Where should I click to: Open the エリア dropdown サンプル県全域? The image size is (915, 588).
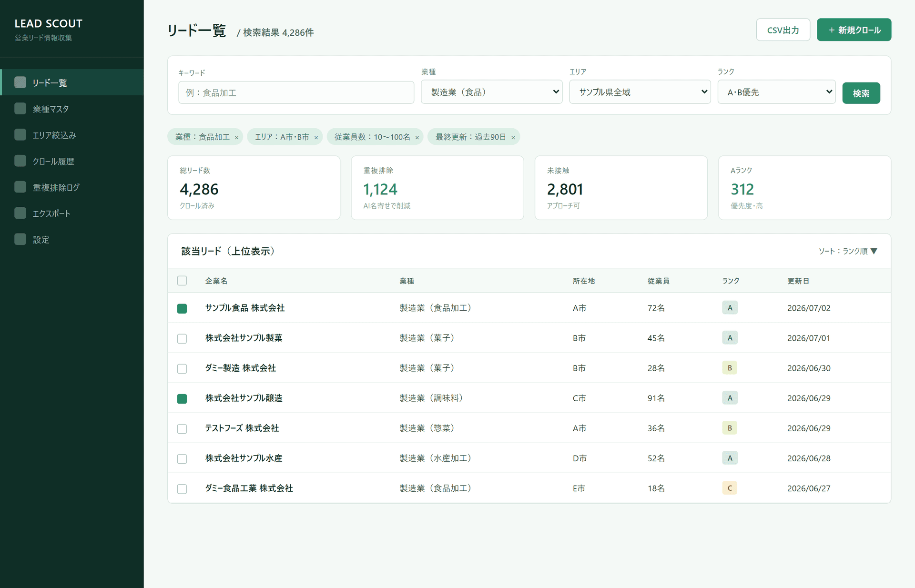640,92
